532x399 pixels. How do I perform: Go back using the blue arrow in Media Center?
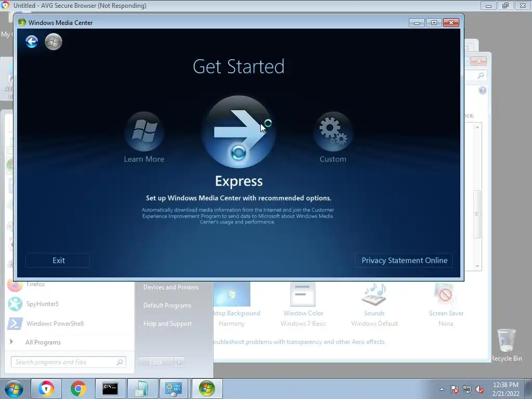[32, 42]
